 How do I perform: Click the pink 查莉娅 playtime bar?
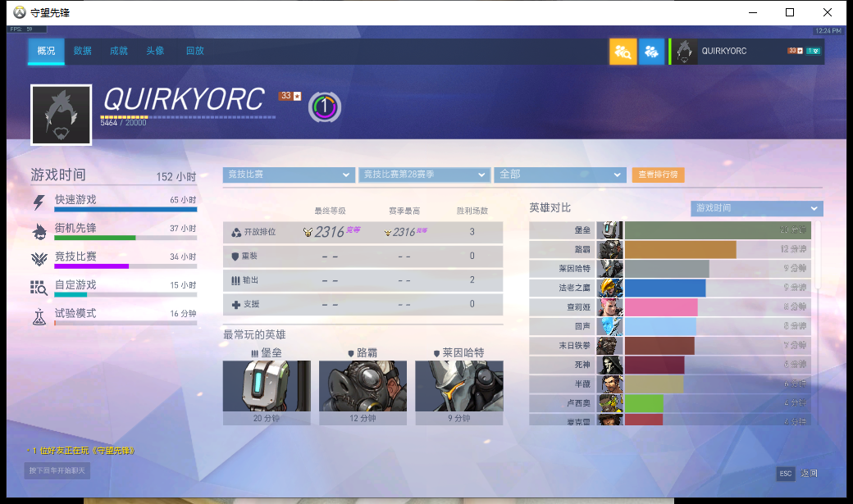tap(661, 307)
